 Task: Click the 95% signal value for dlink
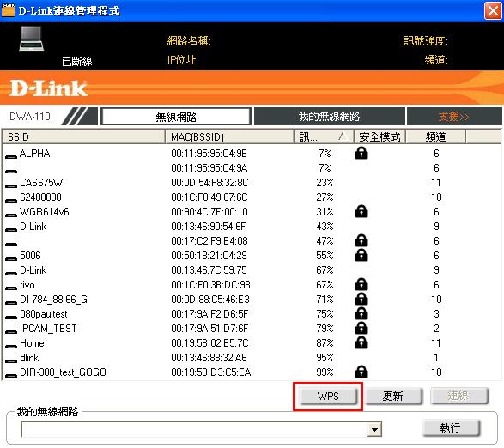tap(325, 358)
